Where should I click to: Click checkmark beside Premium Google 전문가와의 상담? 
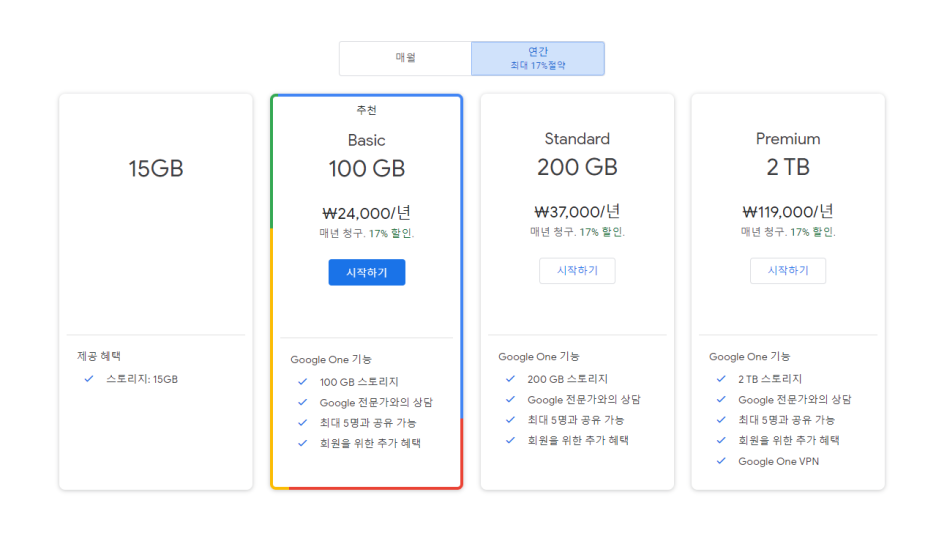[721, 399]
